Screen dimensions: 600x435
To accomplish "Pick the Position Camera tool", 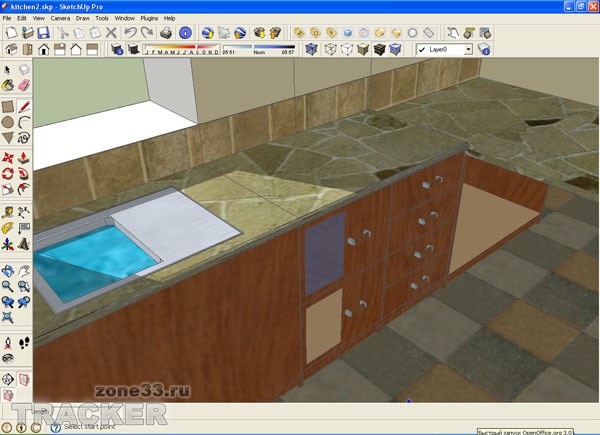I will click(8, 343).
